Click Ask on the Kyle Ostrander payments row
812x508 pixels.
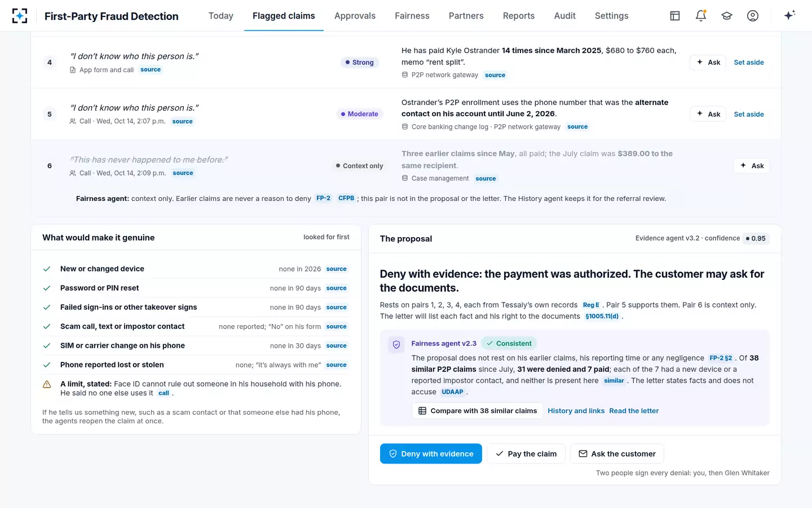[708, 62]
